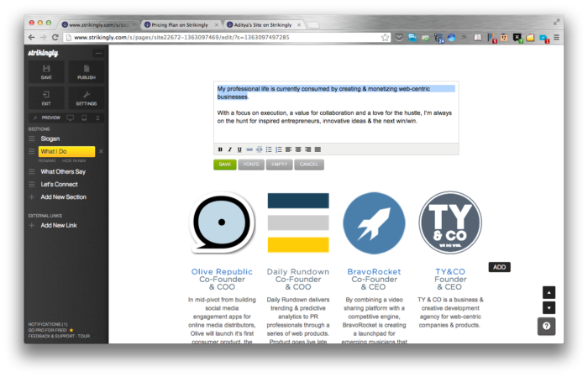Switch preview to desktop monitor view
The image size is (588, 377).
click(70, 118)
